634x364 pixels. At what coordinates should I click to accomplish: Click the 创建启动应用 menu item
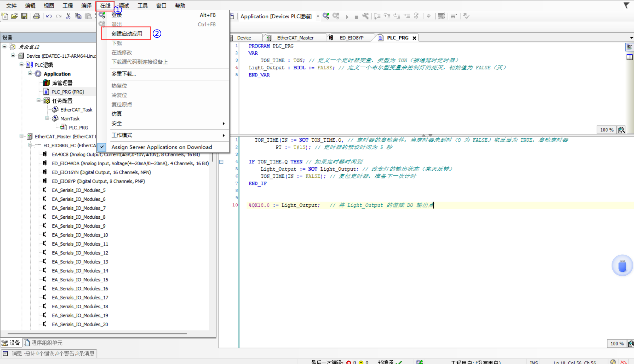pyautogui.click(x=126, y=34)
